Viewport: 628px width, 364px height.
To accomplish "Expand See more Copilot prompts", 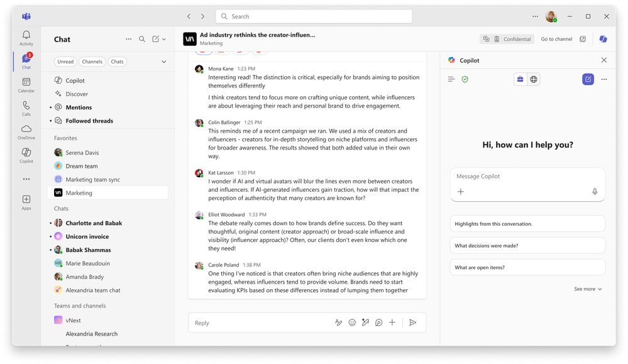I will 588,289.
